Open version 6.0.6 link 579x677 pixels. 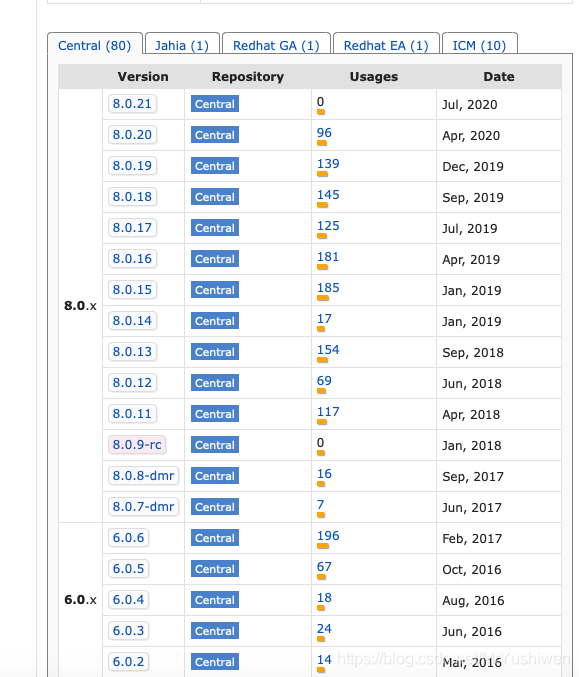pos(128,538)
